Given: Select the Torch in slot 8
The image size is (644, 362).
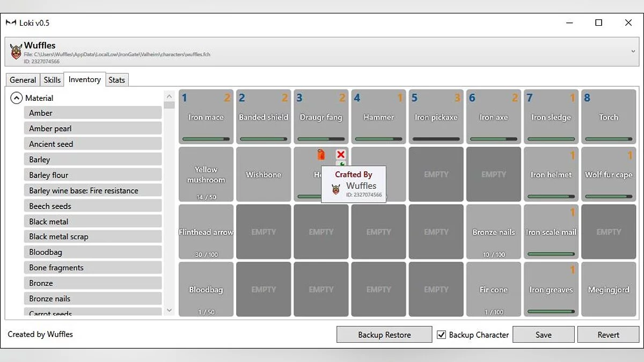Looking at the screenshot, I should (x=608, y=117).
